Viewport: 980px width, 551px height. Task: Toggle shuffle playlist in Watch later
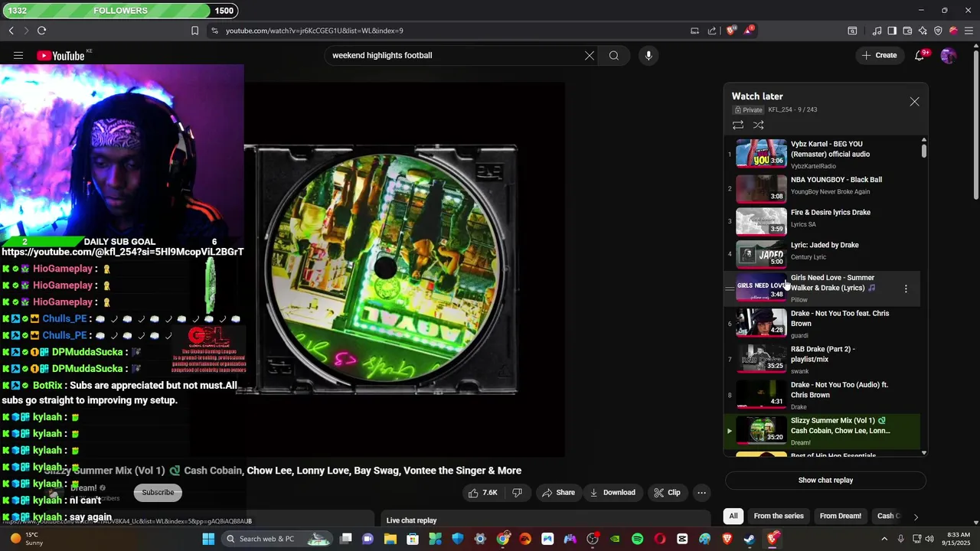(759, 125)
